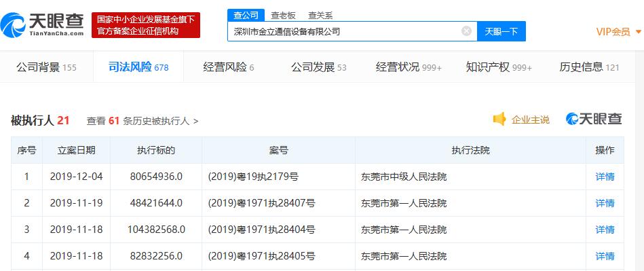
Task: Click the 操作 column header
Action: click(605, 151)
